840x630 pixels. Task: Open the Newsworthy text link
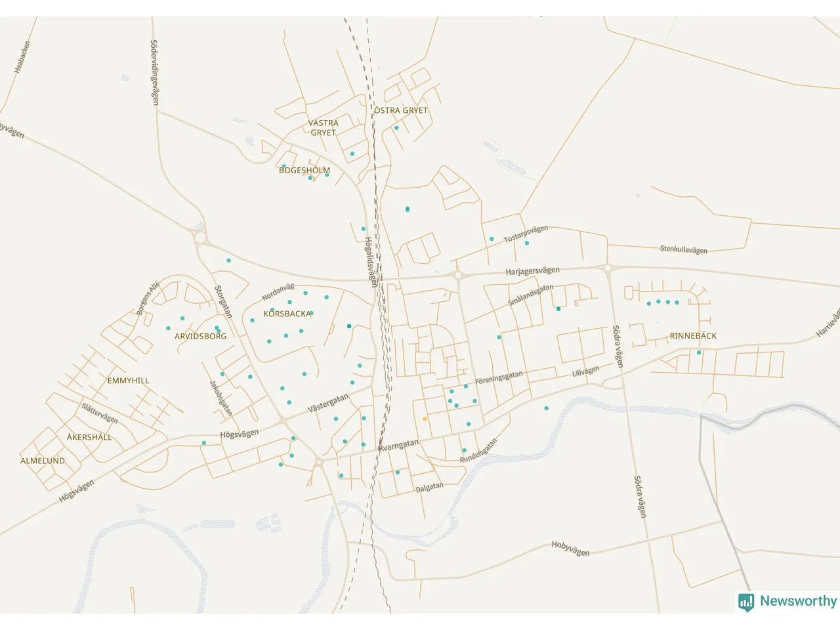798,601
